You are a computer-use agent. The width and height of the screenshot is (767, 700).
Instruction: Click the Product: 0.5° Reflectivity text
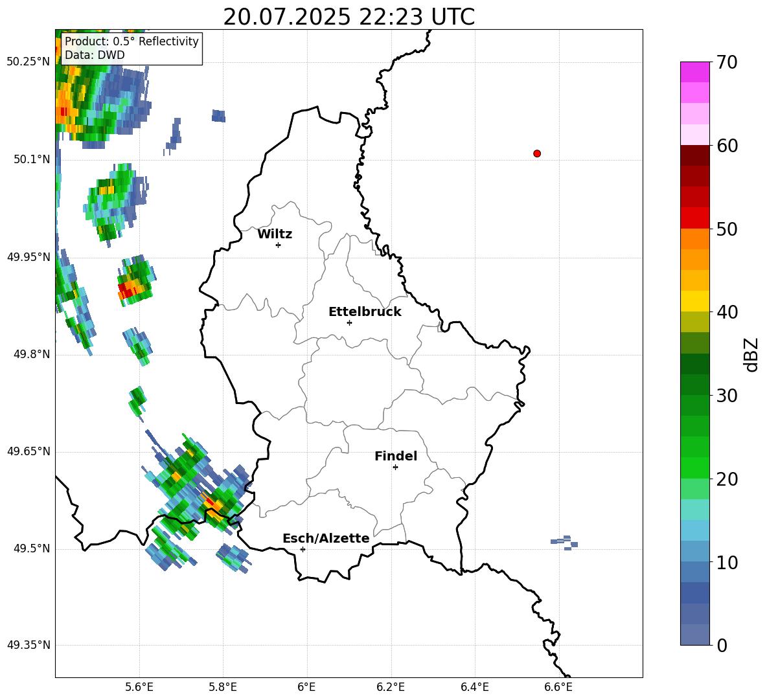(132, 41)
